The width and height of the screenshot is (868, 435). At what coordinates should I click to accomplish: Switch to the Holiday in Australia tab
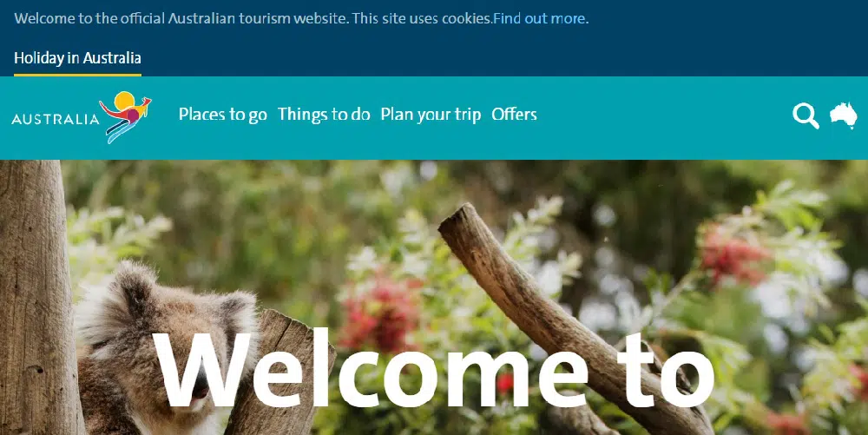tap(77, 58)
